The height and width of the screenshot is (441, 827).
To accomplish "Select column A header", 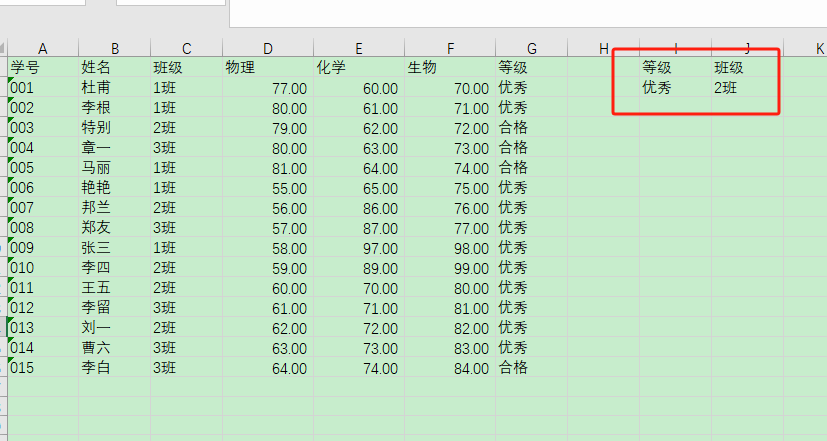I will pos(43,48).
